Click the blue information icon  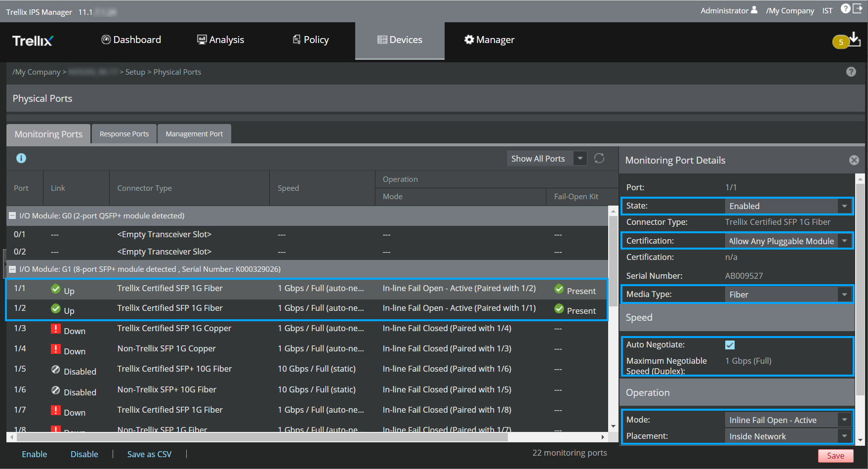coord(21,158)
